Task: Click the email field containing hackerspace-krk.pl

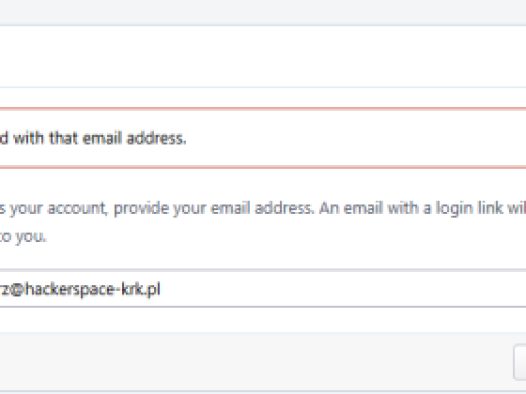Action: tap(263, 289)
